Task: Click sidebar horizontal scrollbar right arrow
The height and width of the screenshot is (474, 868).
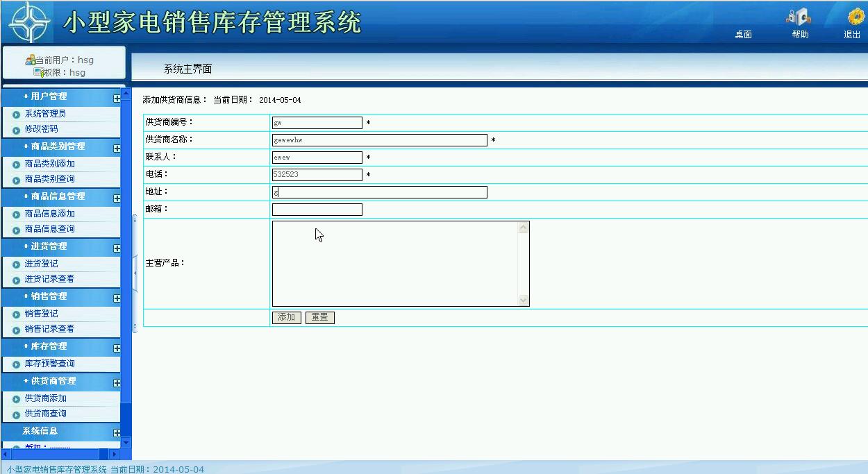Action: pyautogui.click(x=115, y=454)
